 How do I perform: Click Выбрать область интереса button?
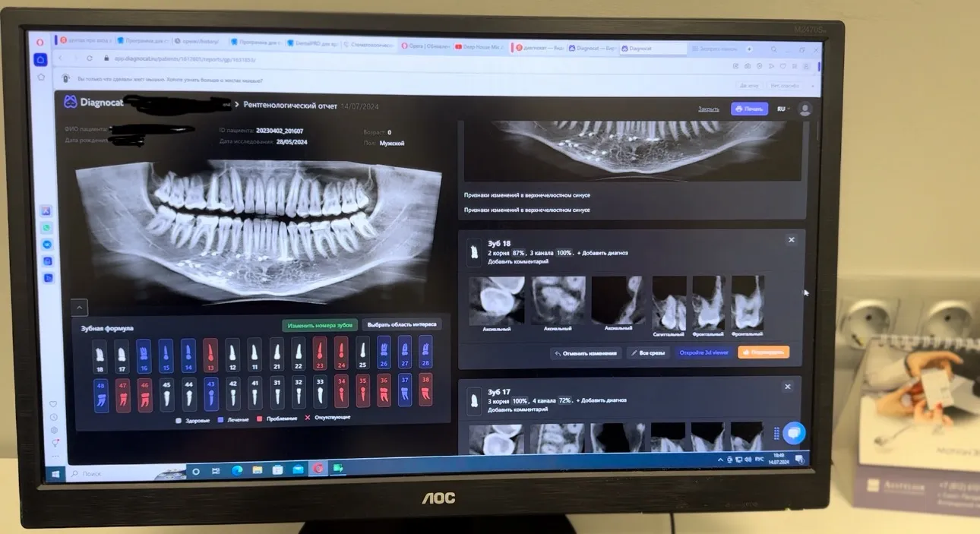click(x=402, y=324)
